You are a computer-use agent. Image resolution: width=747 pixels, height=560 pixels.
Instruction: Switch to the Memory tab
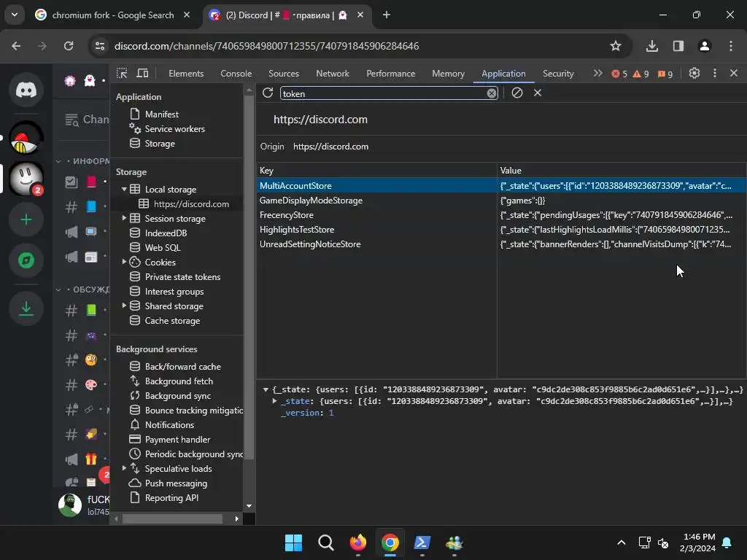[x=448, y=74]
